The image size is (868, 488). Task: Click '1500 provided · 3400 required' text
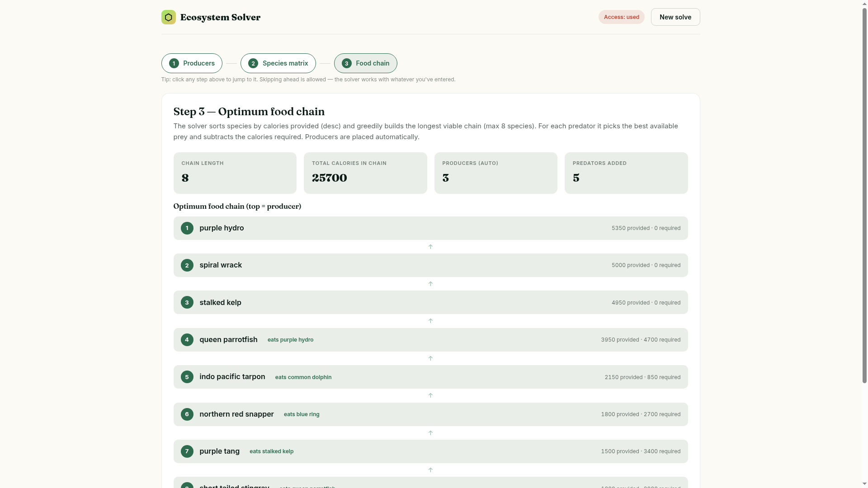click(x=641, y=451)
